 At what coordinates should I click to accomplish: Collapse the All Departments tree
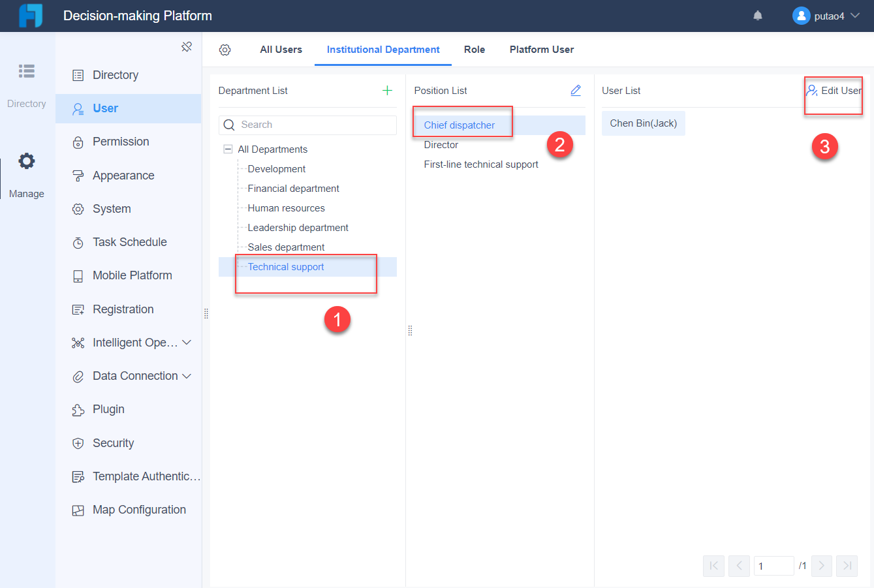[x=227, y=149]
